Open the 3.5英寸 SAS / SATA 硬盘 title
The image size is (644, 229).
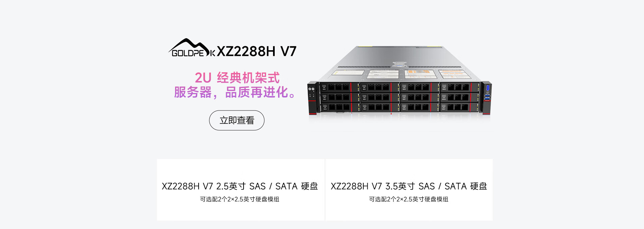409,186
